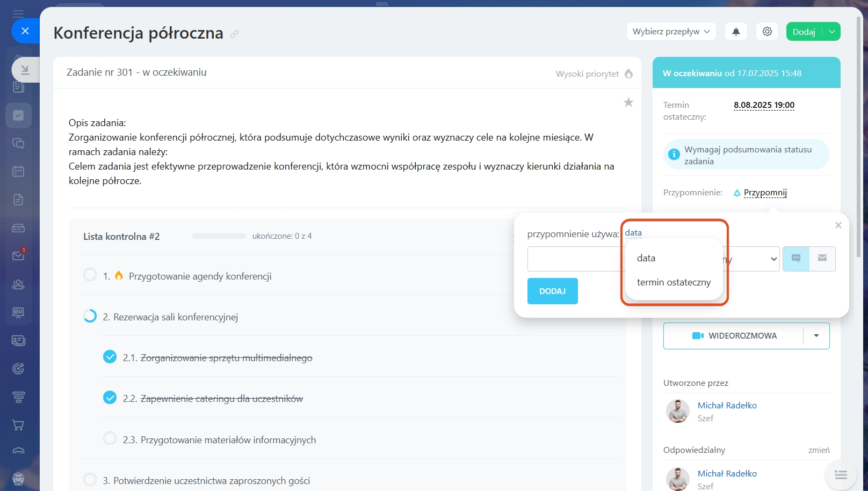Image resolution: width=868 pixels, height=491 pixels.
Task: Click the blue DODAJ button in reminder popup
Action: coord(553,291)
